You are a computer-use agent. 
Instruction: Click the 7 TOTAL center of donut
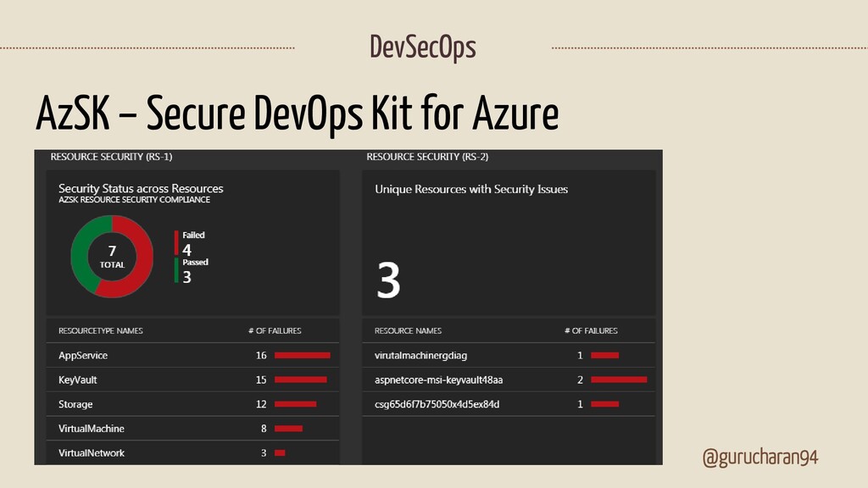click(112, 257)
